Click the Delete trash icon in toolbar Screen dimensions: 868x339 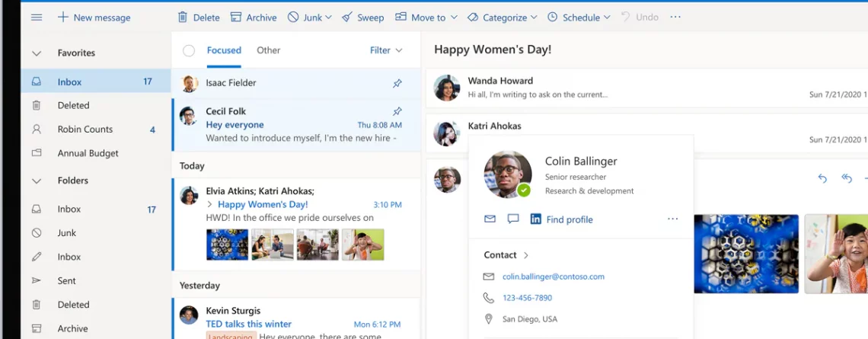click(183, 17)
